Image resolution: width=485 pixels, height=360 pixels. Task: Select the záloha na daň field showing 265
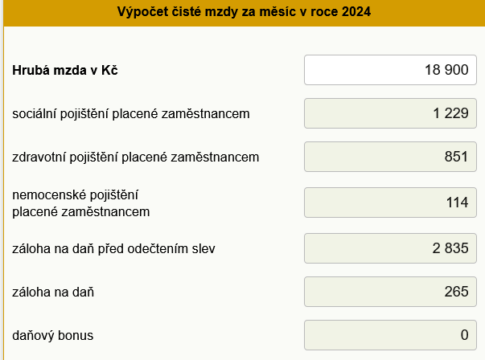pyautogui.click(x=390, y=292)
